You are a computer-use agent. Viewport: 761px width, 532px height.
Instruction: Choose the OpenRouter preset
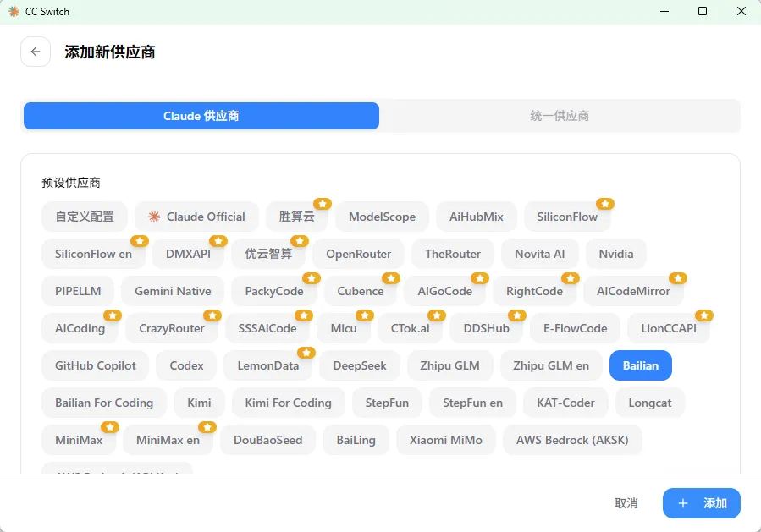359,254
